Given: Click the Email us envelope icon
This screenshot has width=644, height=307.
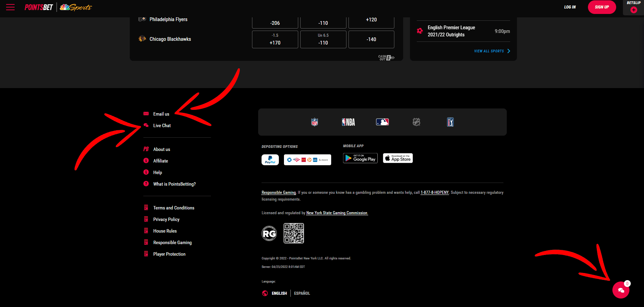Looking at the screenshot, I should tap(146, 114).
